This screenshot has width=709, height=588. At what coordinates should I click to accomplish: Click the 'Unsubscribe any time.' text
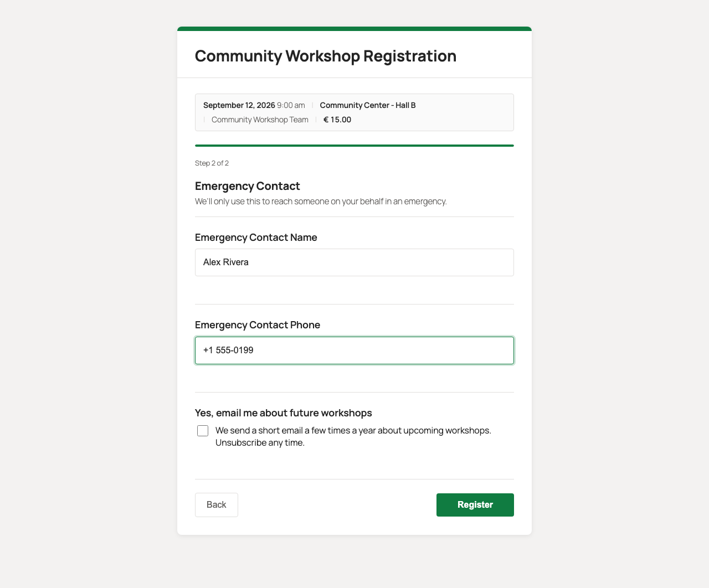click(x=260, y=443)
